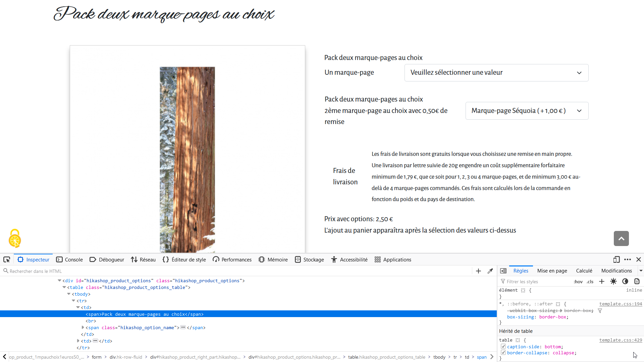Open the 'Un marque-page' value dropdown

[496, 73]
